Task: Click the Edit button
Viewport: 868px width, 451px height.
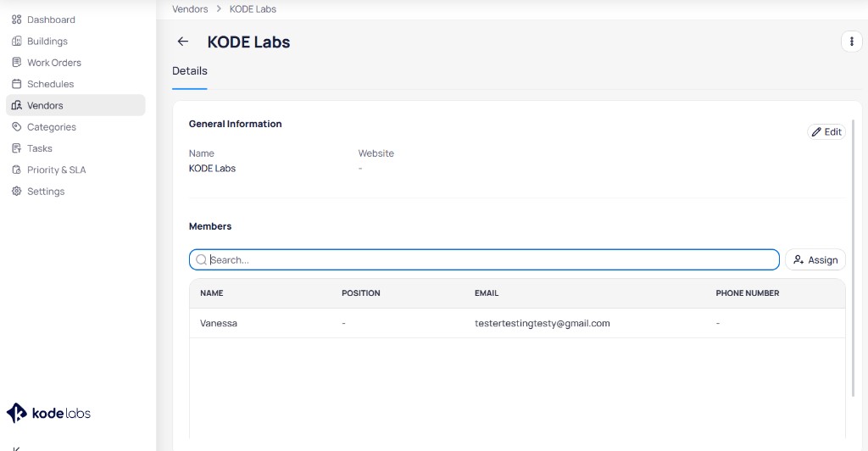Action: pyautogui.click(x=826, y=131)
